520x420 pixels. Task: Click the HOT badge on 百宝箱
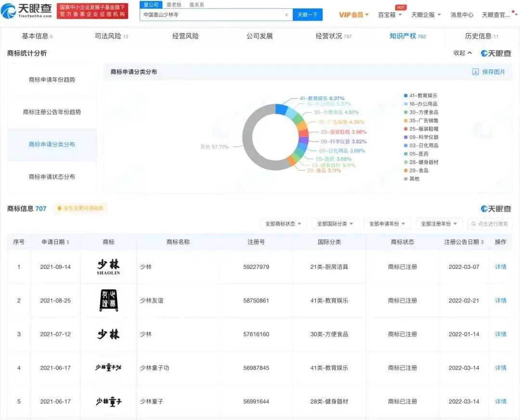click(399, 7)
